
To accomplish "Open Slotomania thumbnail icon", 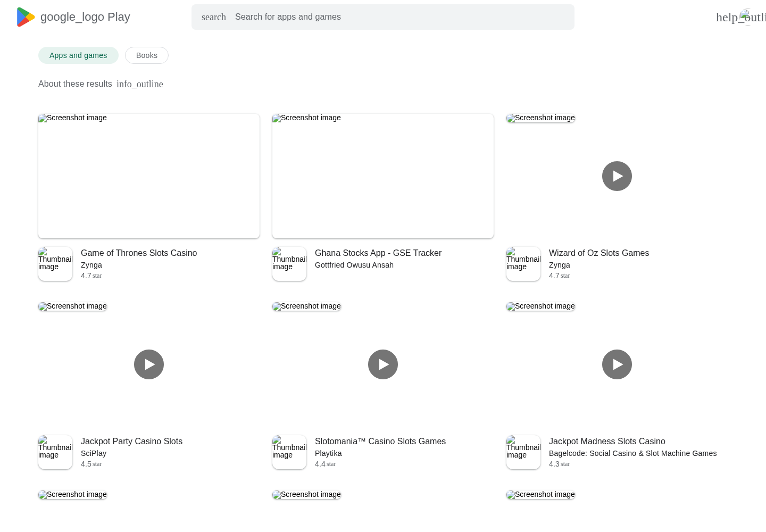I will pyautogui.click(x=289, y=452).
